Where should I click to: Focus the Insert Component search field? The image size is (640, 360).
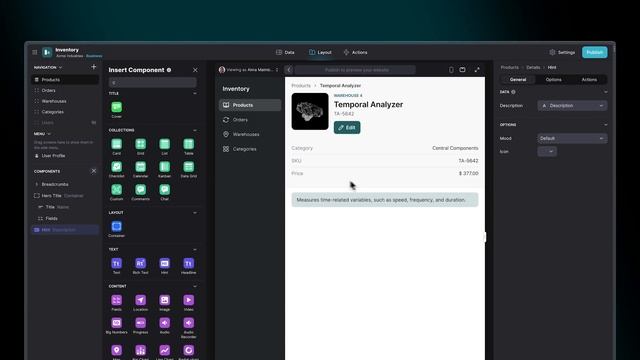click(153, 82)
